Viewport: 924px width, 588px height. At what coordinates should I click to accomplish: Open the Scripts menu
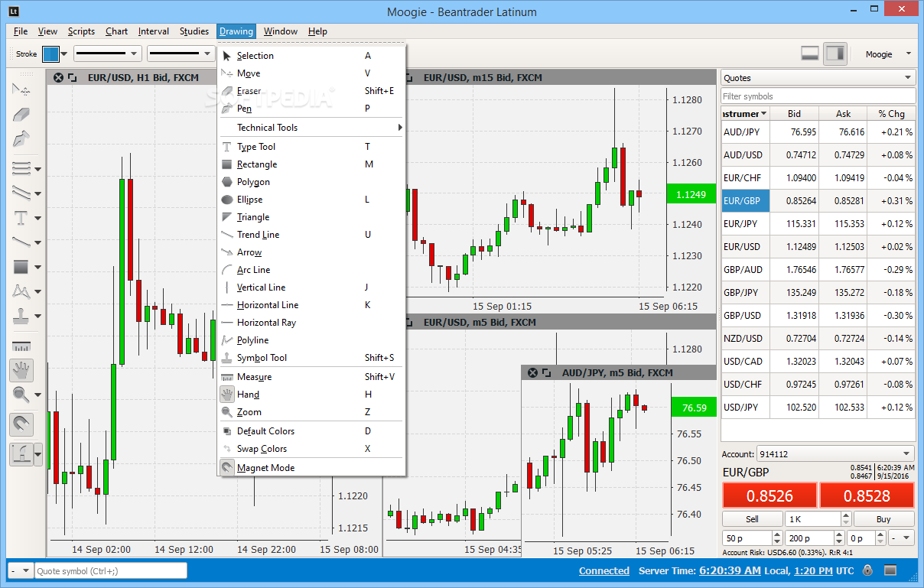(x=81, y=31)
